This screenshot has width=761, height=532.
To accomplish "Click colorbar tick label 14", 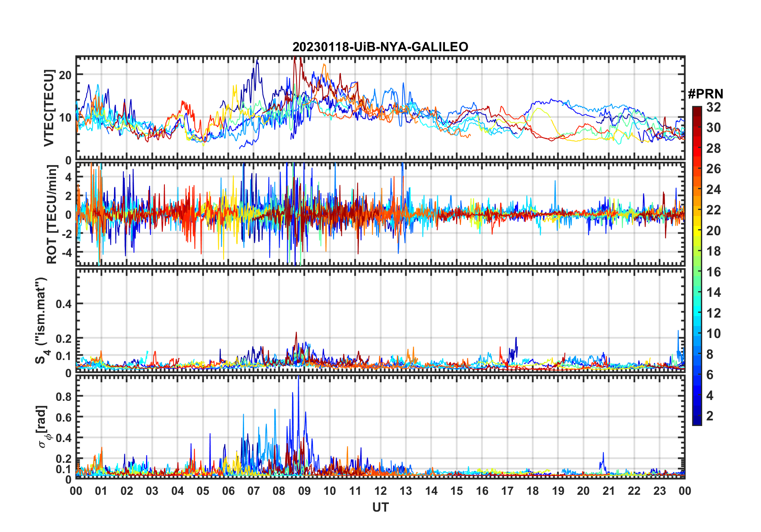I will (713, 292).
